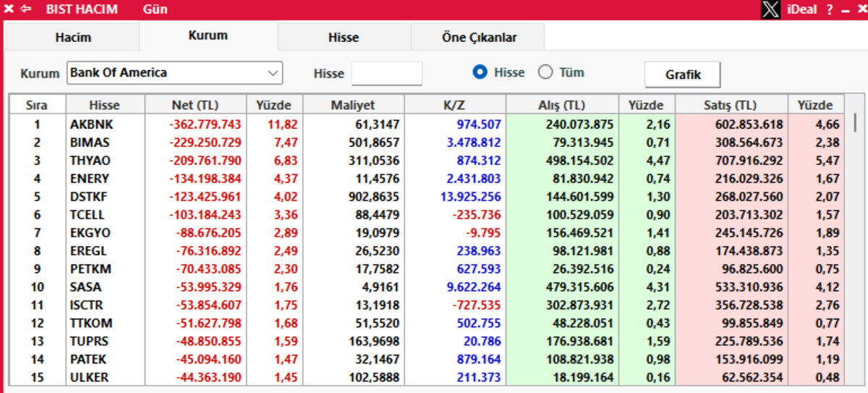Image resolution: width=868 pixels, height=393 pixels.
Task: Switch to the Öne Çıkanlar tab
Action: coord(479,37)
